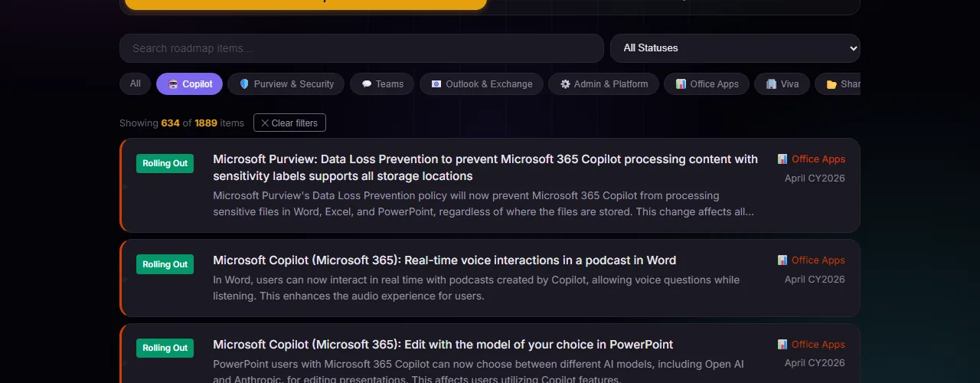This screenshot has width=980, height=383.
Task: Click the shield icon on Purview & Security
Action: [245, 84]
